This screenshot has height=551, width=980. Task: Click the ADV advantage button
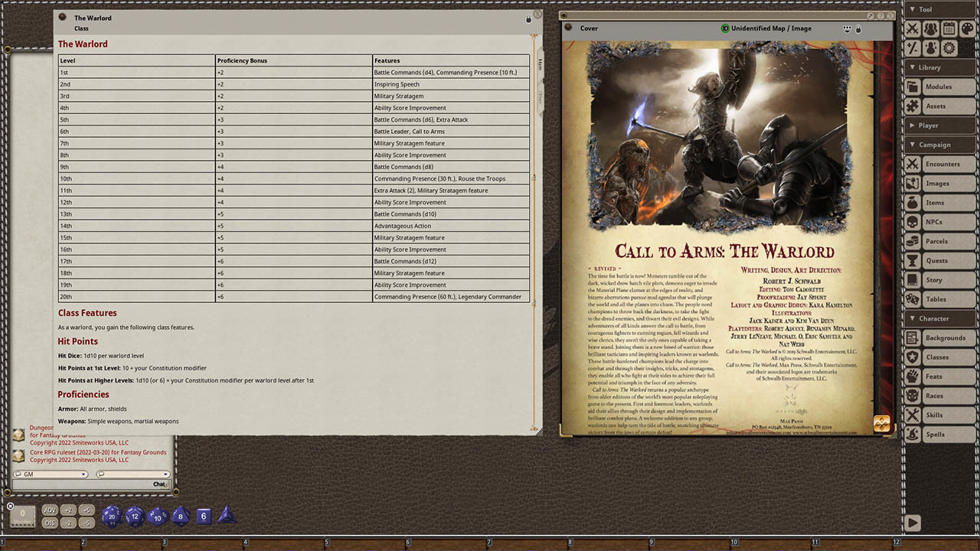(x=48, y=510)
